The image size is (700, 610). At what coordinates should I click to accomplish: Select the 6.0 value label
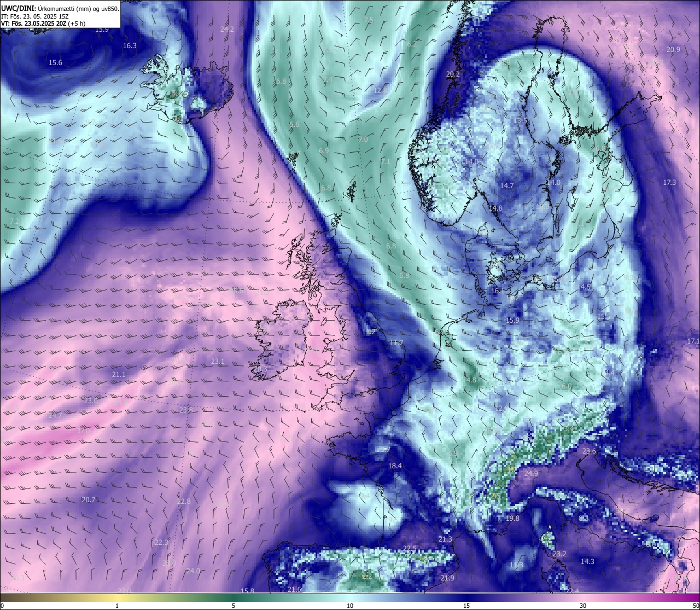click(567, 386)
